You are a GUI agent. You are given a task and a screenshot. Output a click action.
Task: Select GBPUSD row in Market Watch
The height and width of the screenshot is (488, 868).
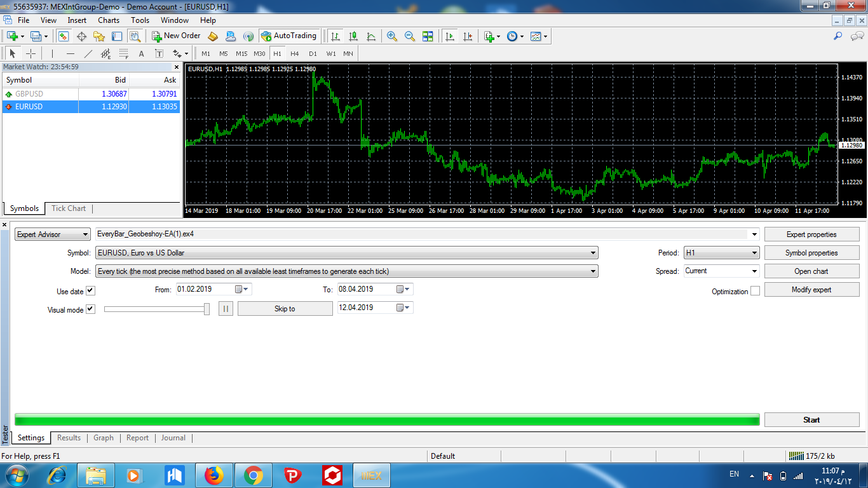pos(92,94)
